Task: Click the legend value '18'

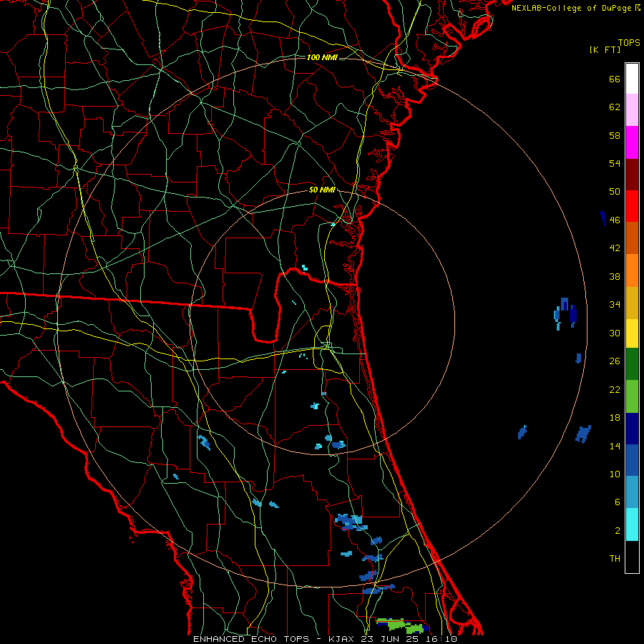Action: [x=615, y=418]
